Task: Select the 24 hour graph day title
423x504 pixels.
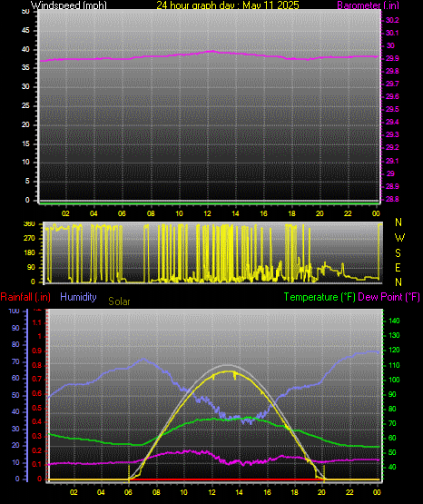Action: click(x=228, y=5)
